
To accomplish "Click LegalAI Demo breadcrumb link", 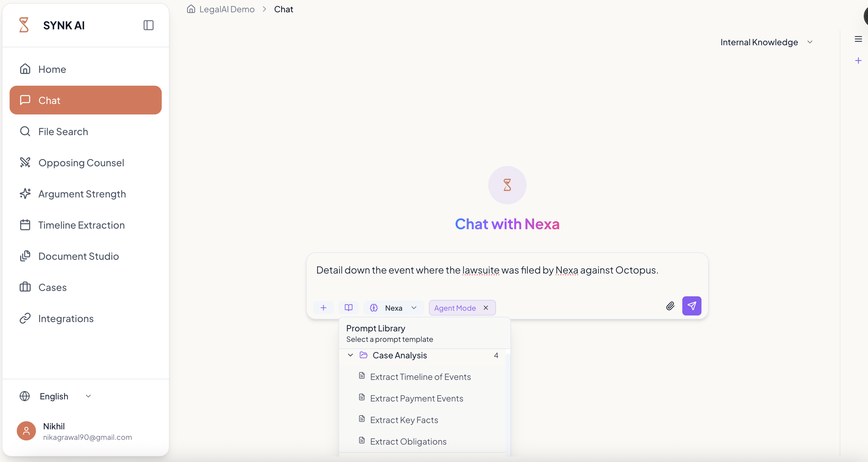I will [x=227, y=9].
